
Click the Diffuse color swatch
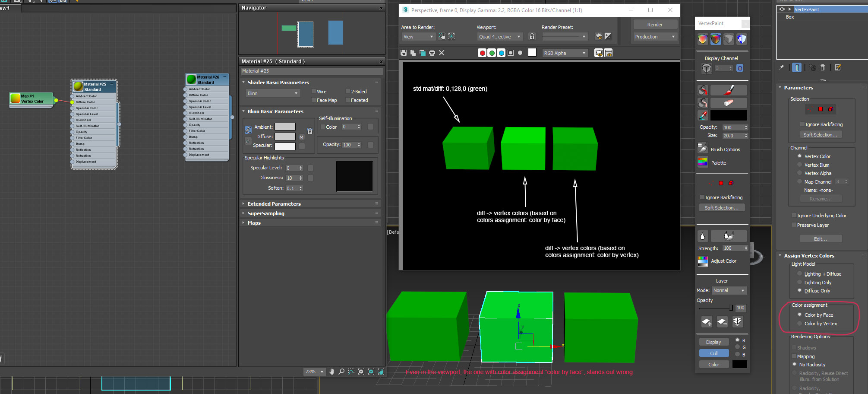coord(285,136)
